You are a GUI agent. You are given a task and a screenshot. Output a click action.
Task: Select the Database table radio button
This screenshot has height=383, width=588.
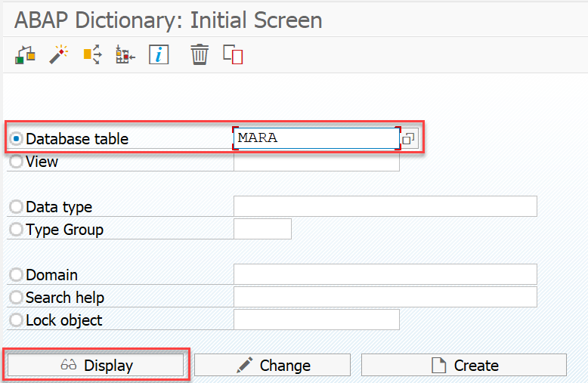[17, 139]
